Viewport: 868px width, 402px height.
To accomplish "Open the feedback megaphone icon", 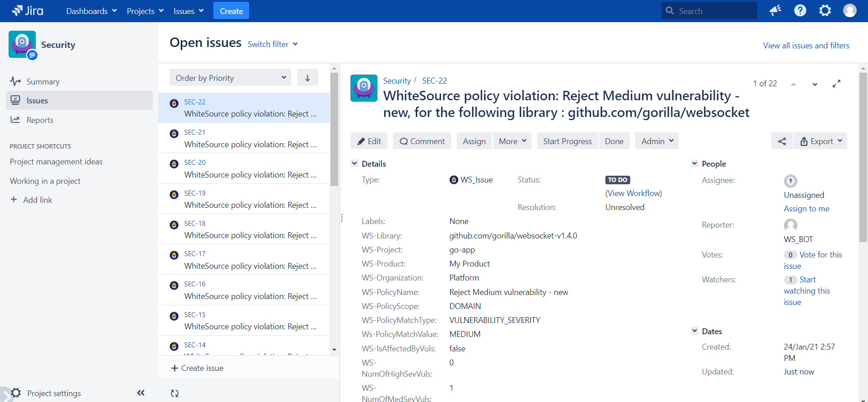I will 775,10.
